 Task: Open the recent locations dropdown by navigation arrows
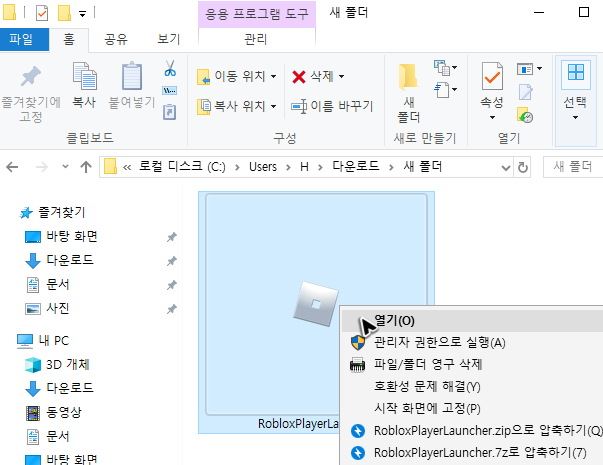tap(65, 167)
